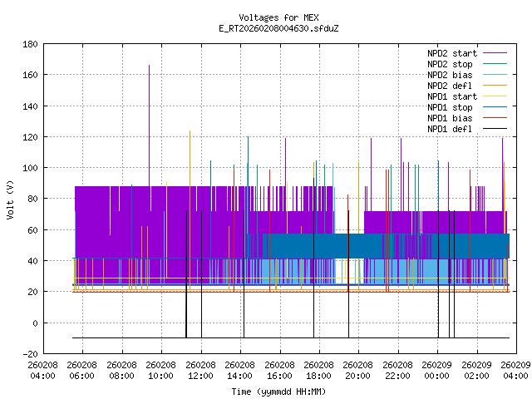Click the 260208 12:00 time axis tick
Viewport: 532px width, 399px height.
click(x=200, y=370)
